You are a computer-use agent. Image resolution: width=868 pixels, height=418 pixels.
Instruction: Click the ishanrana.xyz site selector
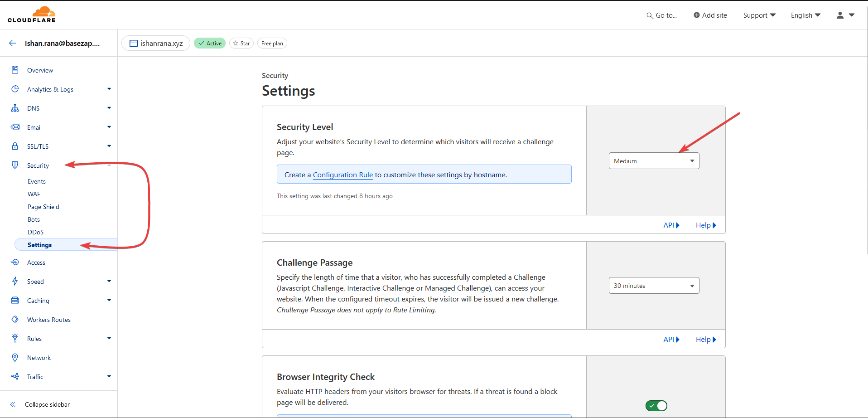point(156,43)
